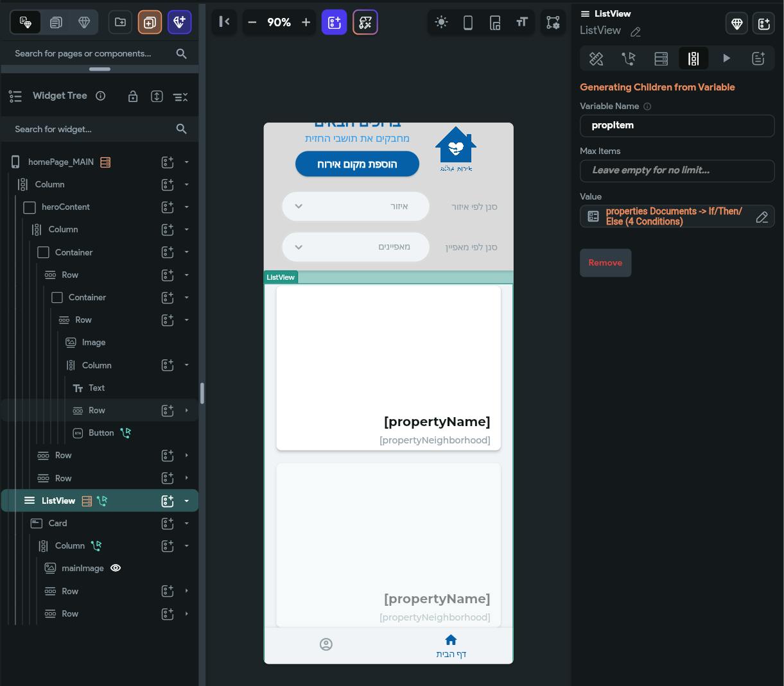Viewport: 784px width, 686px height.
Task: Open the storyboard pages icon
Action: (56, 22)
